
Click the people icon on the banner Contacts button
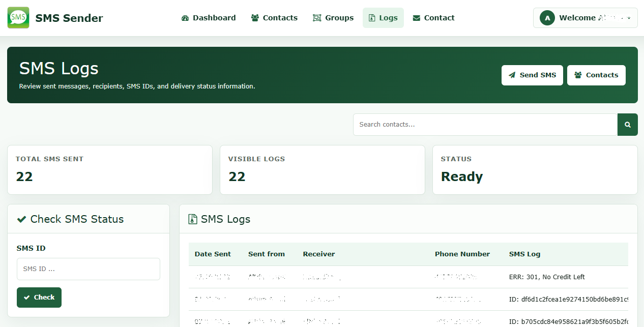click(x=578, y=75)
